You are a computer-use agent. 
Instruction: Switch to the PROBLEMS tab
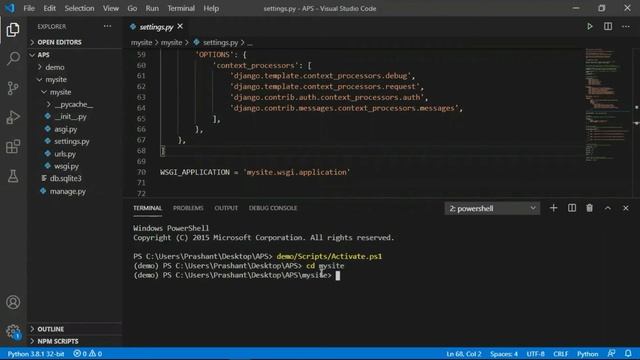coord(188,208)
